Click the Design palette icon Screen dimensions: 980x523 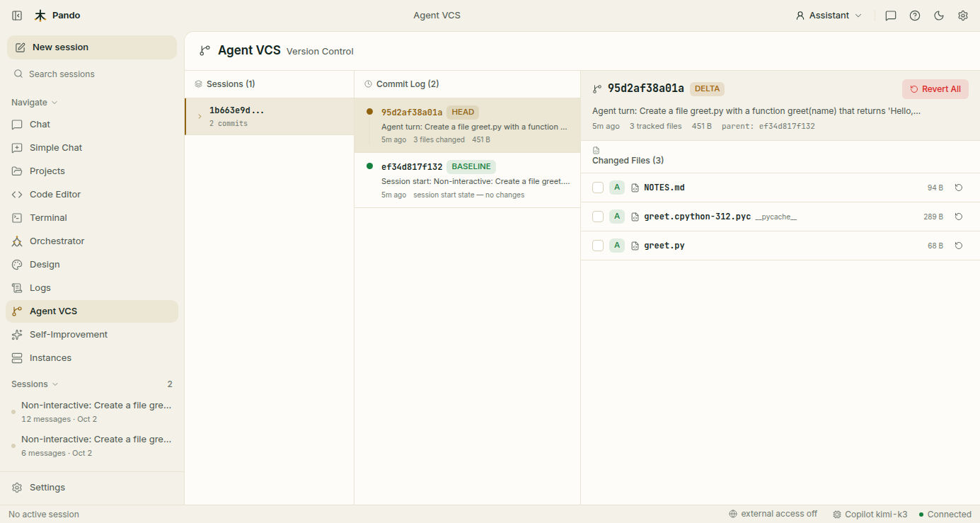pyautogui.click(x=17, y=265)
